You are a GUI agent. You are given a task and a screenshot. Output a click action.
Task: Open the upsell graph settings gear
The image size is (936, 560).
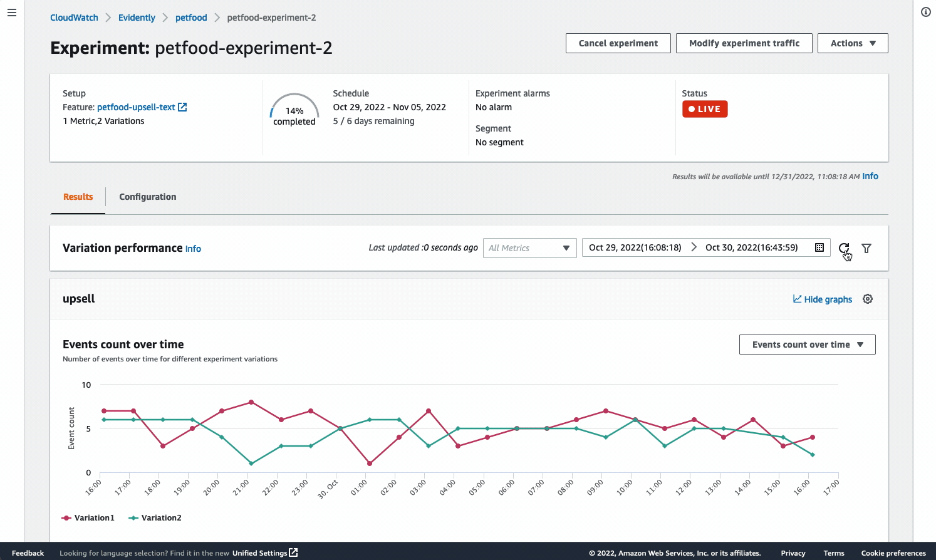tap(868, 299)
